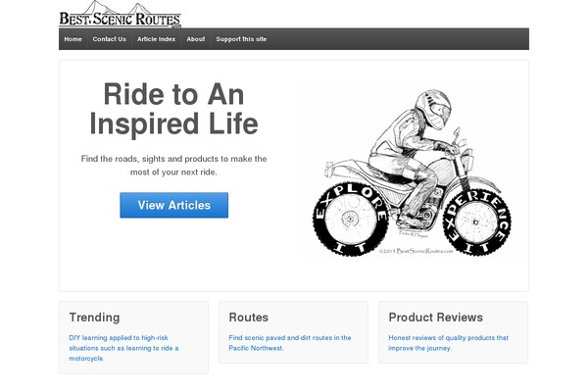
Task: Open the Routes heading
Action: click(249, 318)
